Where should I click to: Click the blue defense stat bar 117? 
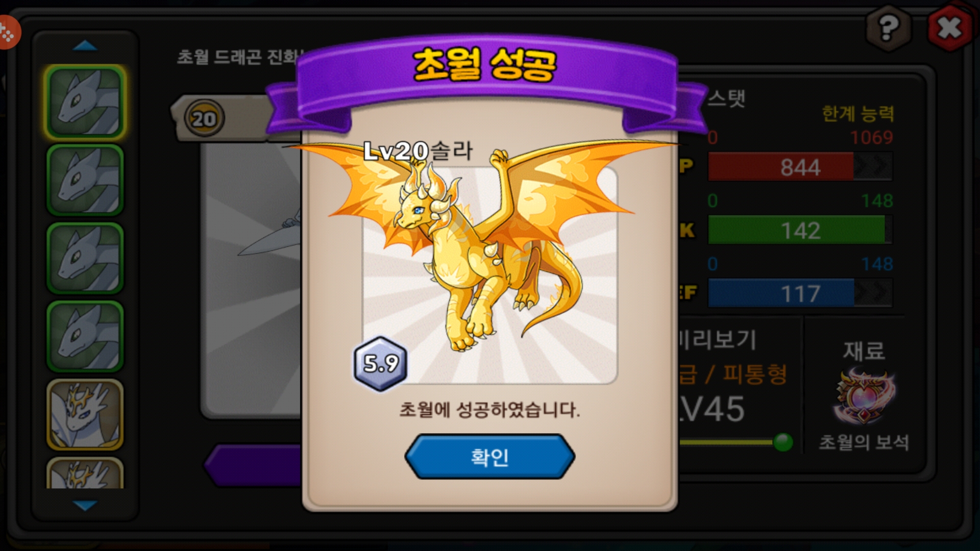tap(800, 293)
